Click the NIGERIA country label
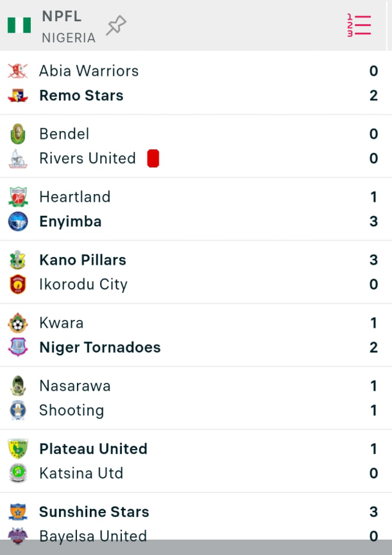This screenshot has height=555, width=392. click(69, 38)
